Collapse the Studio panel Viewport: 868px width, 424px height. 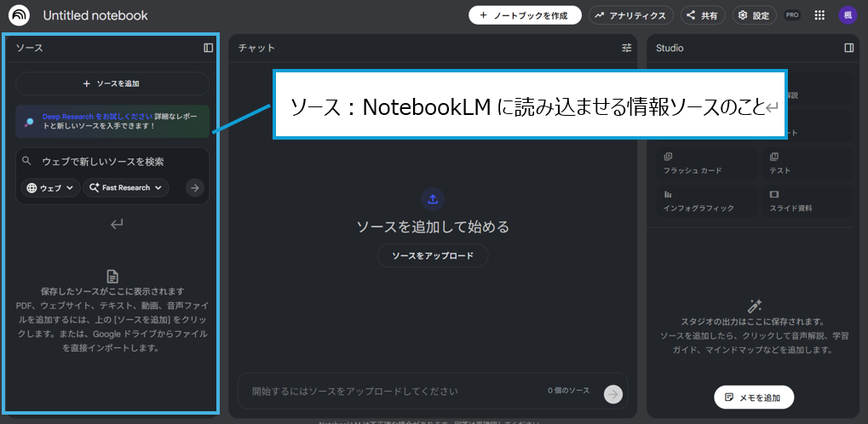click(848, 48)
